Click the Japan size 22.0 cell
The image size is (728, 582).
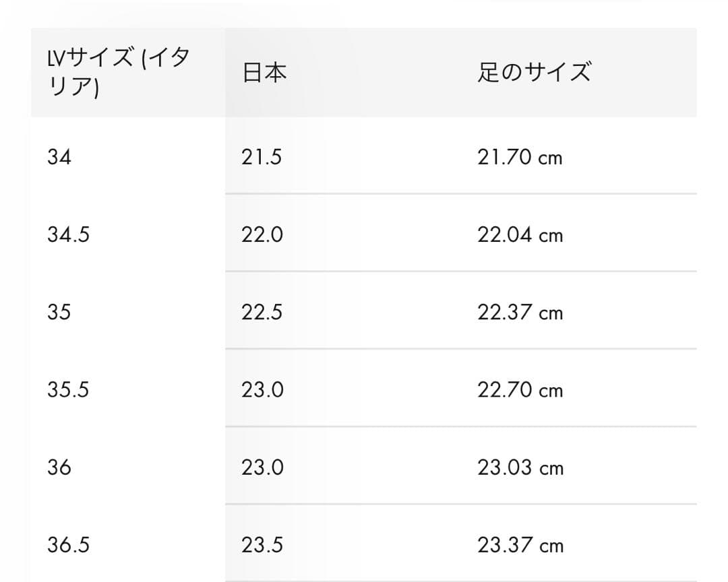pos(262,235)
